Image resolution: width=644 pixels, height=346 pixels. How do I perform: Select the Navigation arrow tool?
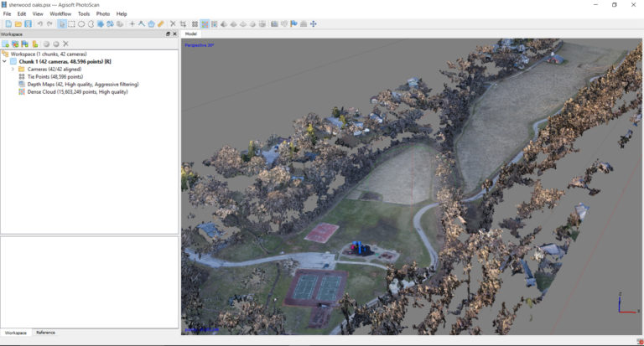point(62,23)
